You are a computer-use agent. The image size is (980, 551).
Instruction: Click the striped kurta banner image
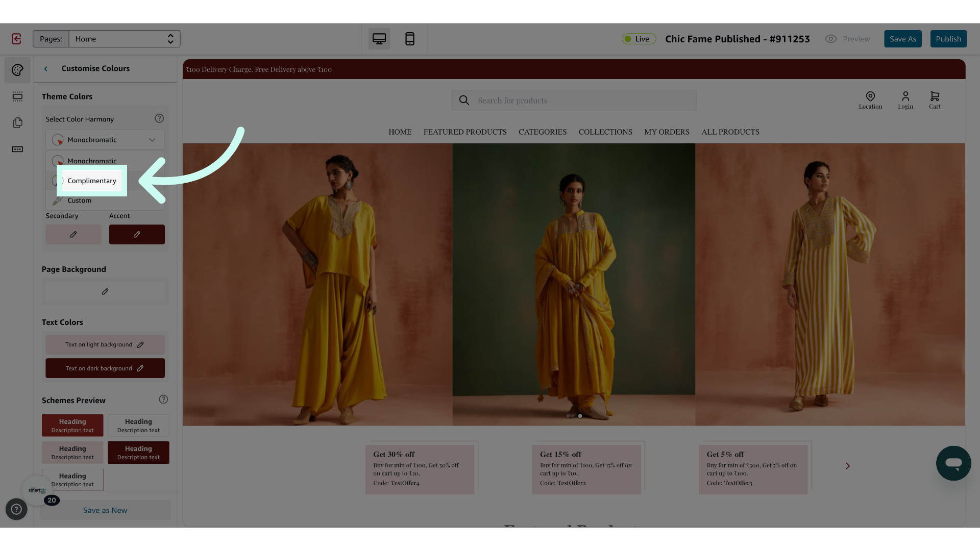[830, 285]
